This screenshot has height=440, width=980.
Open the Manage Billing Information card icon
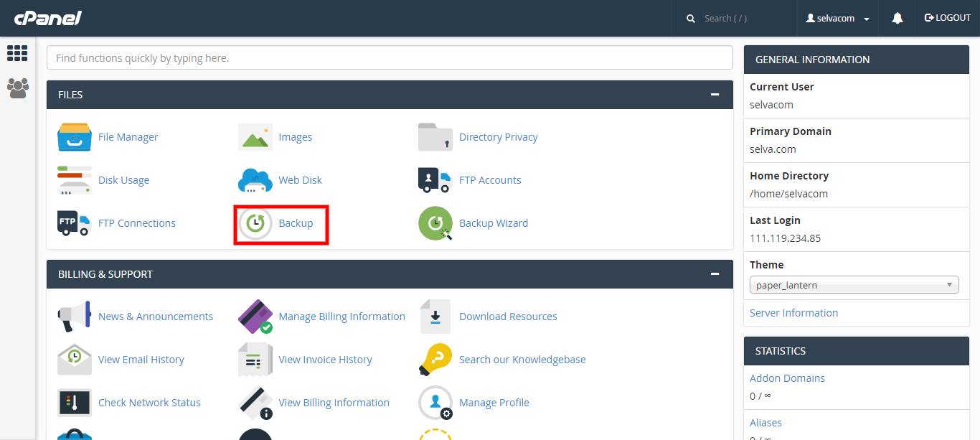pyautogui.click(x=255, y=317)
